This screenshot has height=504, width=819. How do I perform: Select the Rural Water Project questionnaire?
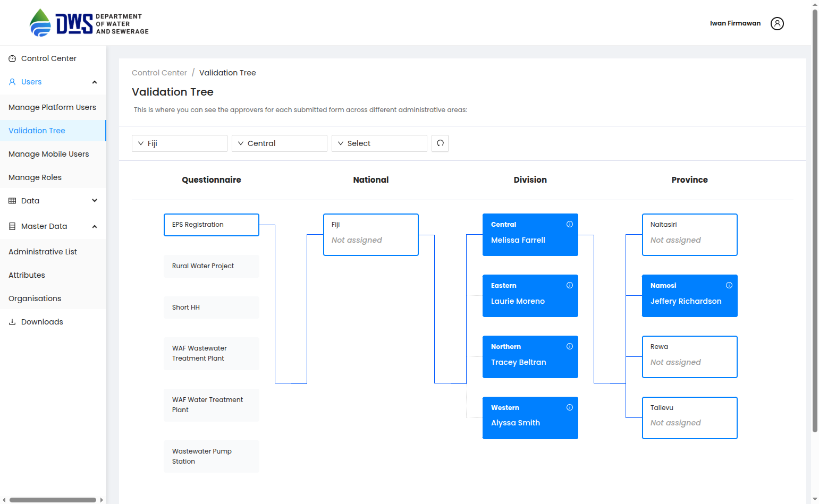(x=212, y=266)
